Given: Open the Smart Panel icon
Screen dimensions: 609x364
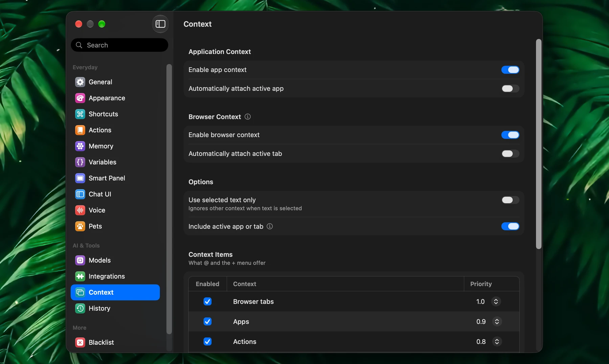Looking at the screenshot, I should 80,178.
